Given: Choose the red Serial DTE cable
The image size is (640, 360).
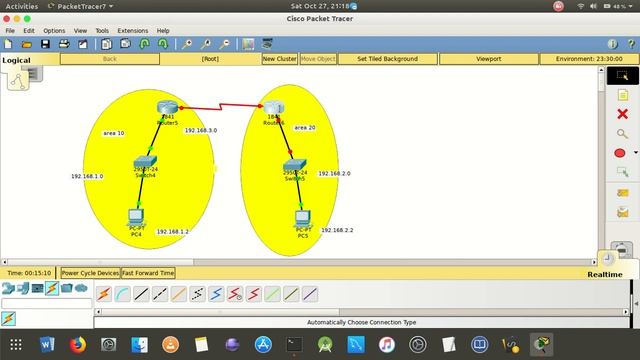Looking at the screenshot, I should tap(254, 294).
